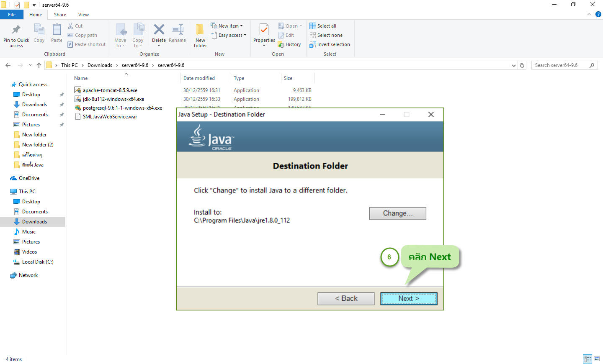
Task: Open the Open dropdown in ribbon
Action: click(290, 26)
